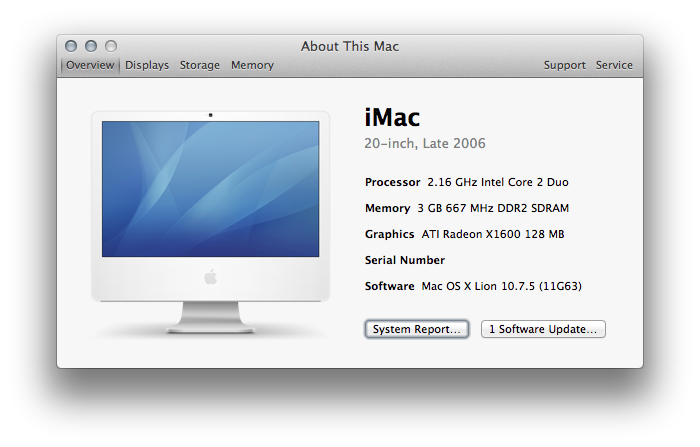
Task: Click the Software label
Action: tap(389, 286)
